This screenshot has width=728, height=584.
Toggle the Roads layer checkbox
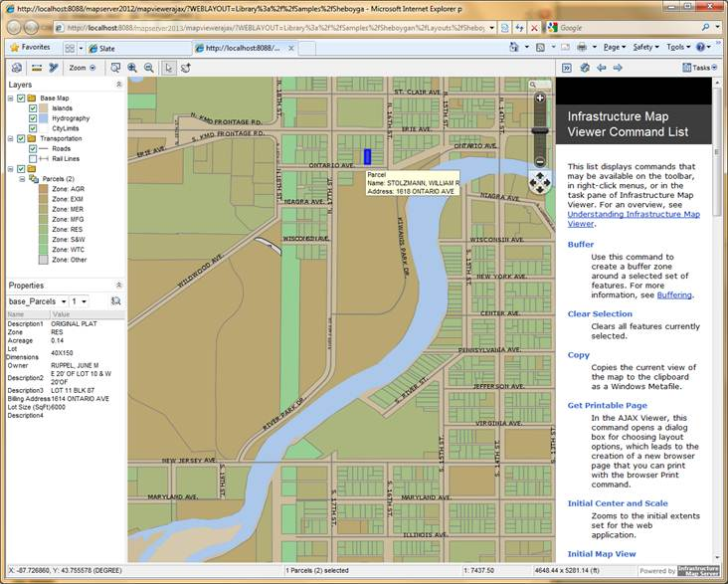tap(33, 148)
